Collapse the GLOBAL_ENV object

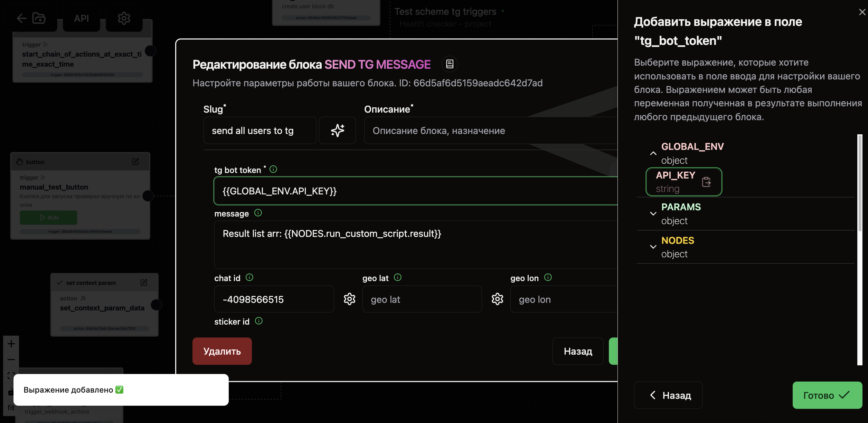(x=653, y=153)
